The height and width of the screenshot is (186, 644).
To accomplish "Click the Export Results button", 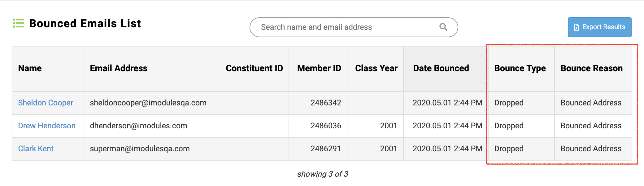I will click(599, 27).
